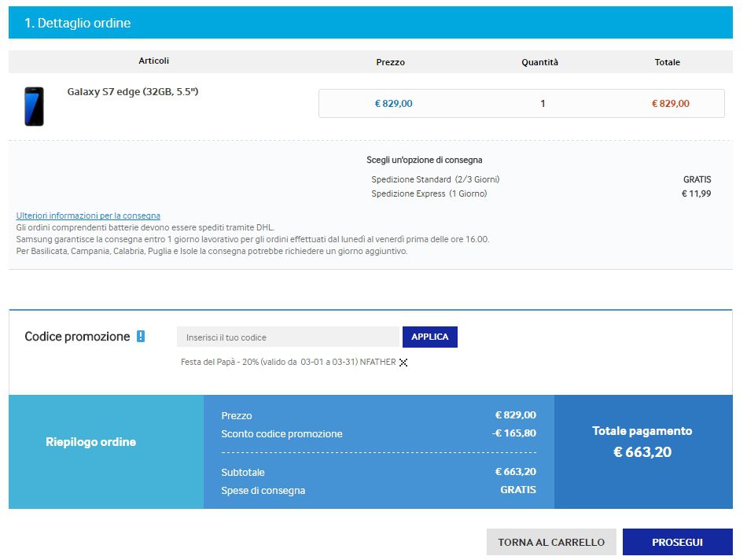Click the discount amount -€ 165,80
This screenshot has height=560, width=747.
[514, 433]
